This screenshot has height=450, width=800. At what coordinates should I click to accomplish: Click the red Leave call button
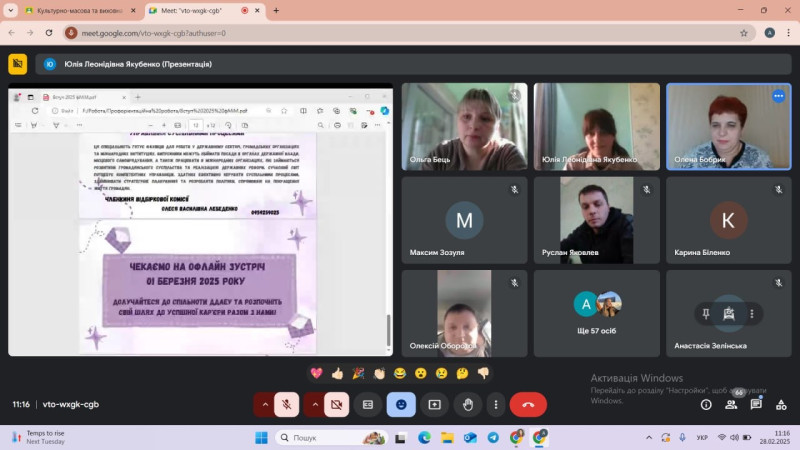click(528, 404)
